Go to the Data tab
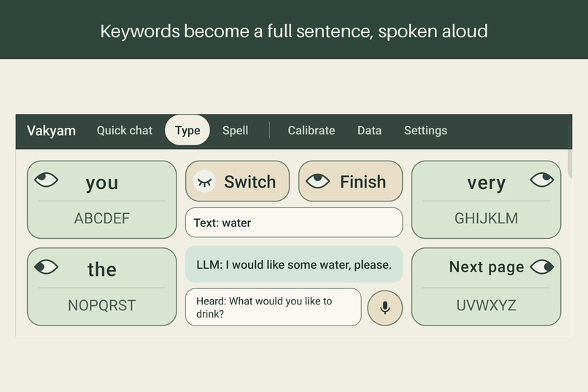The height and width of the screenshot is (392, 588). tap(369, 130)
